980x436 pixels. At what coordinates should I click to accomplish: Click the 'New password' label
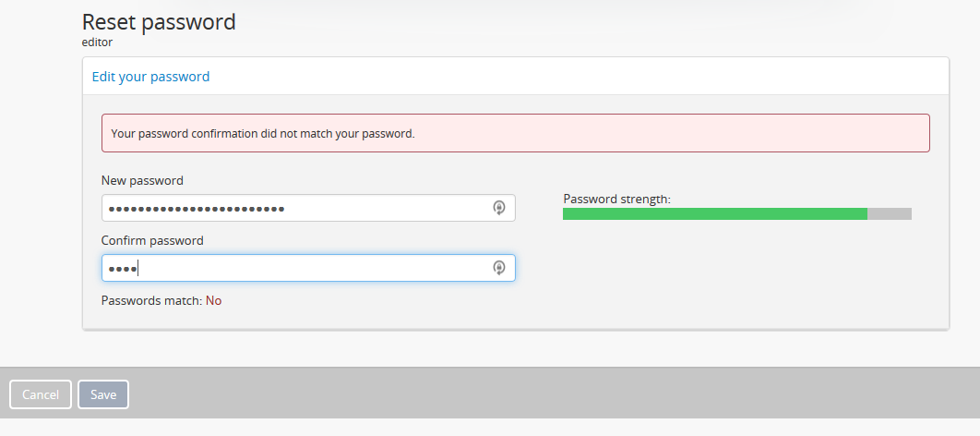pos(142,180)
